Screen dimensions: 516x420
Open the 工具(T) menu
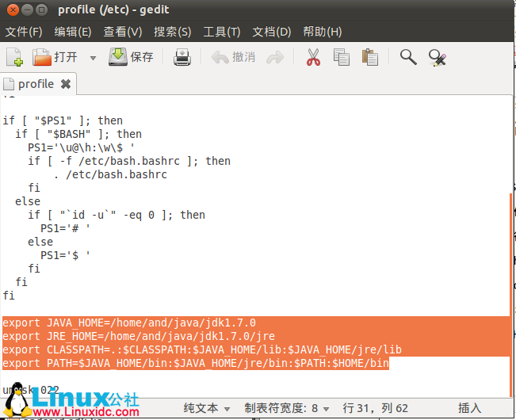click(221, 32)
